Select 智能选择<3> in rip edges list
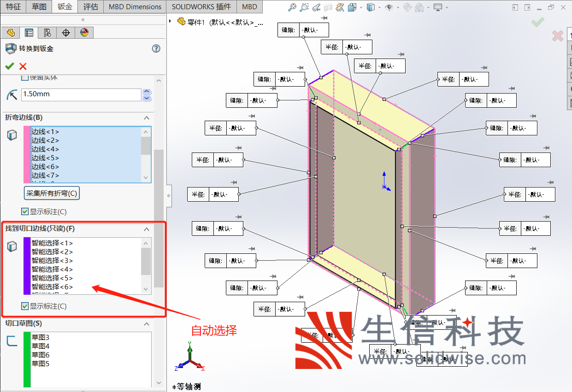 coord(52,260)
